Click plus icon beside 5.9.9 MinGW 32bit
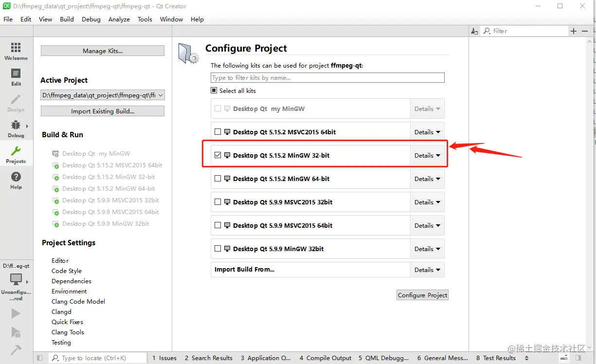 point(56,224)
